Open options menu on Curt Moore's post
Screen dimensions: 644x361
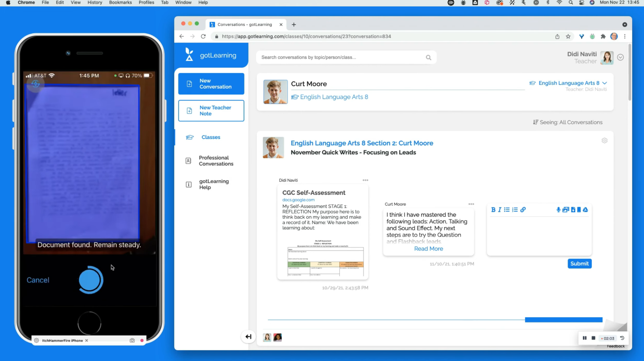pyautogui.click(x=471, y=204)
